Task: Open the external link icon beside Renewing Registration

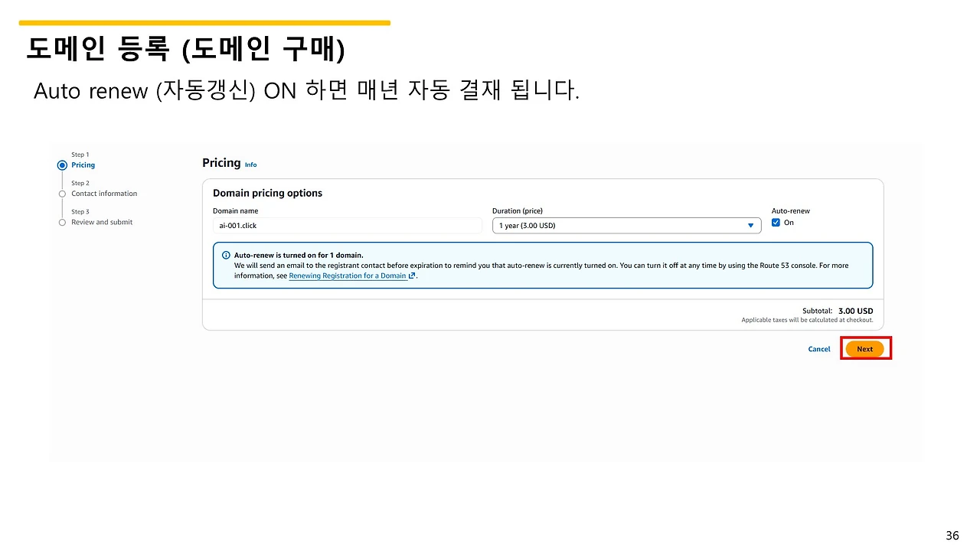Action: tap(411, 275)
